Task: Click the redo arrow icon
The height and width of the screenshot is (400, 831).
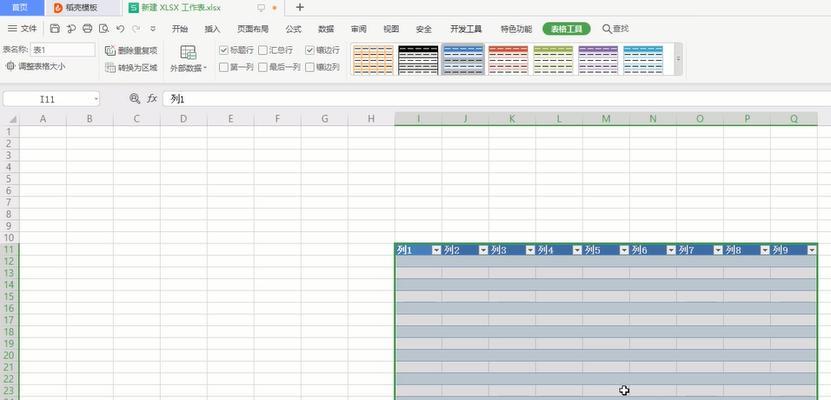Action: coord(136,29)
